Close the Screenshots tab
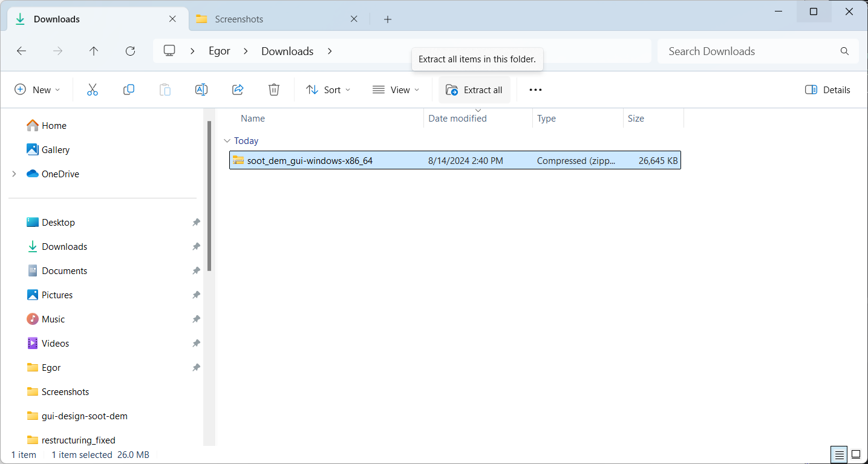Image resolution: width=868 pixels, height=464 pixels. tap(354, 19)
